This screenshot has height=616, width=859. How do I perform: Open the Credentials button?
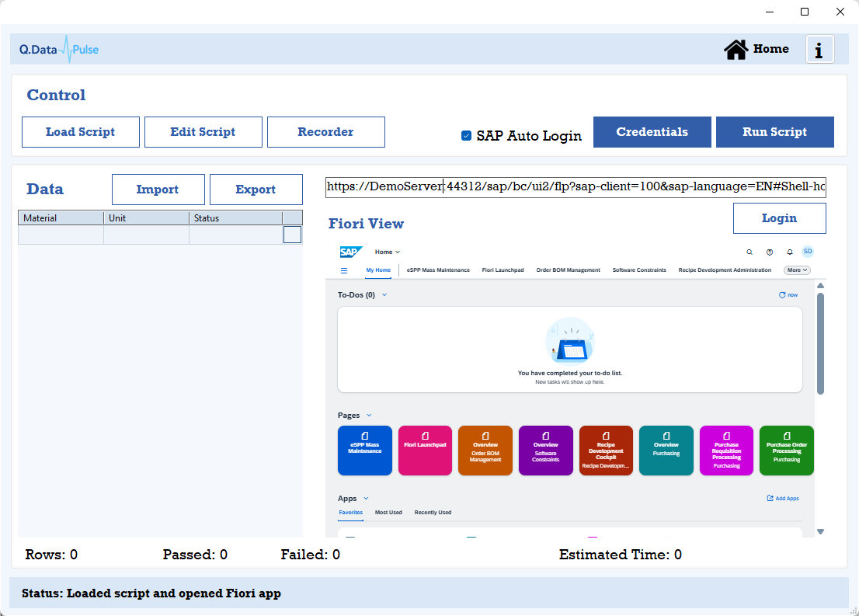tap(652, 132)
